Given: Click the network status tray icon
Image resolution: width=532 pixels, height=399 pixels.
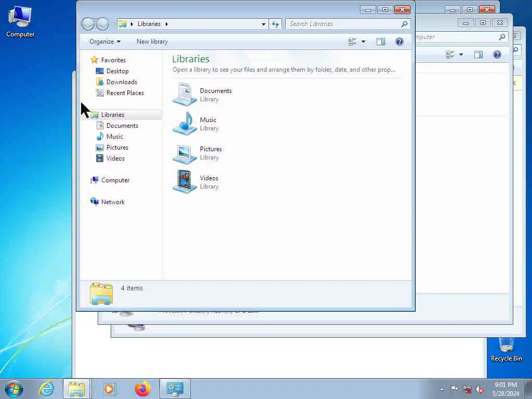Looking at the screenshot, I should point(467,389).
